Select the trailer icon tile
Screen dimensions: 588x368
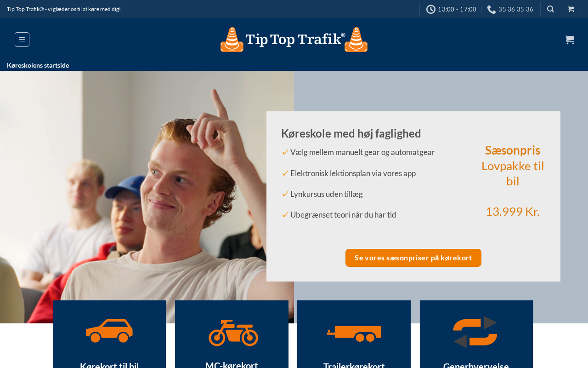pos(354,333)
